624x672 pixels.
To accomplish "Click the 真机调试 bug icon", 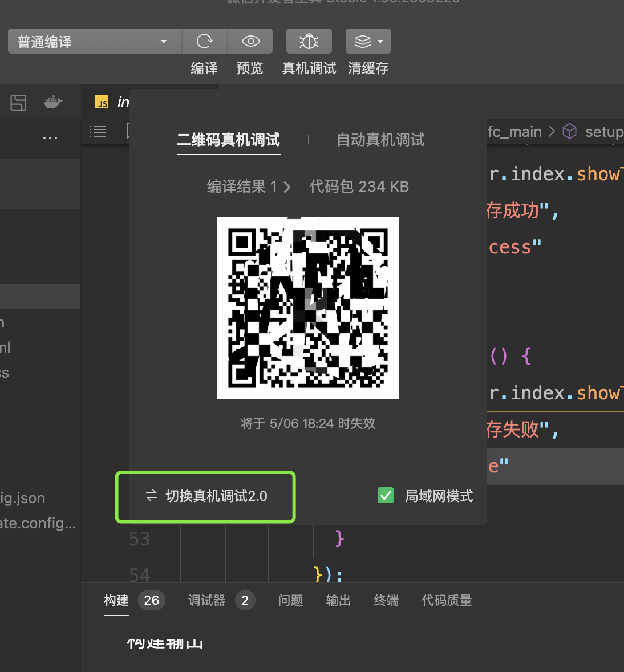I will pyautogui.click(x=309, y=42).
